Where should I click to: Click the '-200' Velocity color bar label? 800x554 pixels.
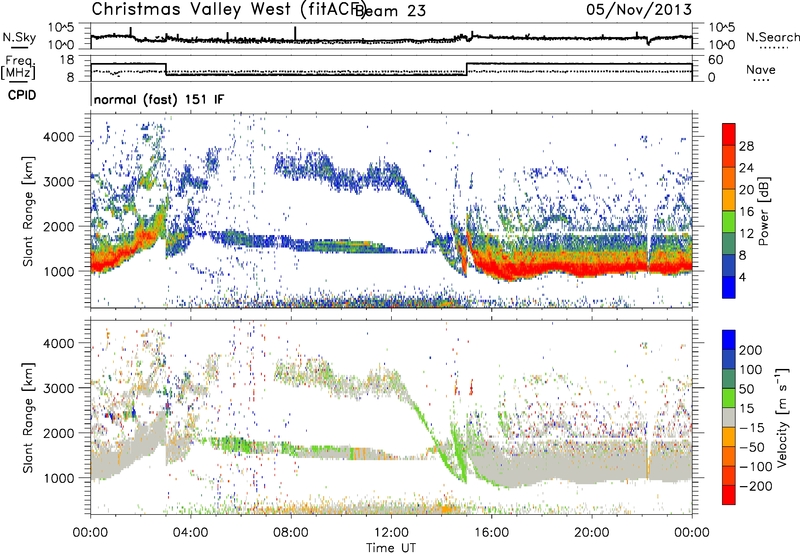(756, 486)
